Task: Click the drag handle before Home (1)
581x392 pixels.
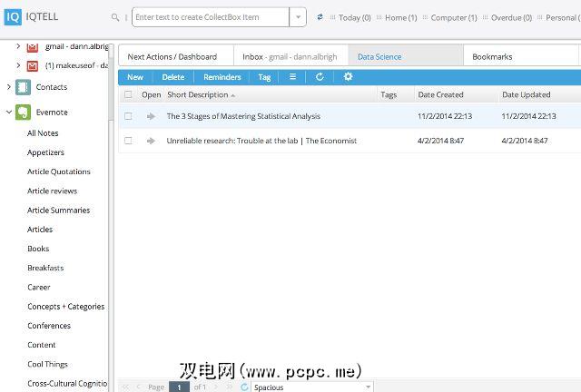Action: 379,17
